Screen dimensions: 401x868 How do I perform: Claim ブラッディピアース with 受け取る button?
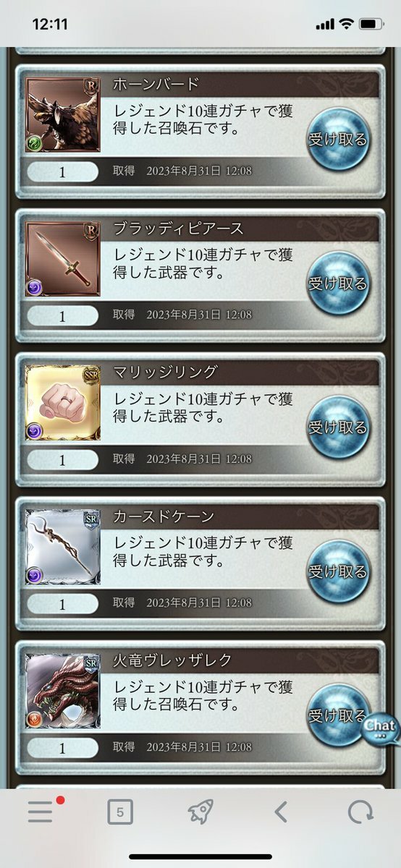point(338,284)
